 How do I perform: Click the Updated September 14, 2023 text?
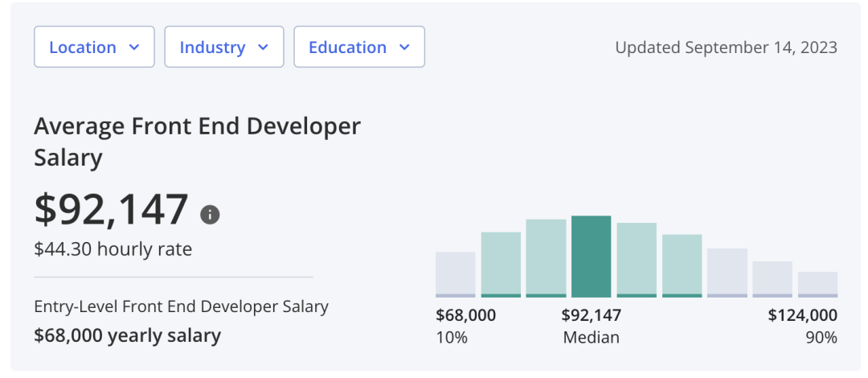click(x=726, y=47)
